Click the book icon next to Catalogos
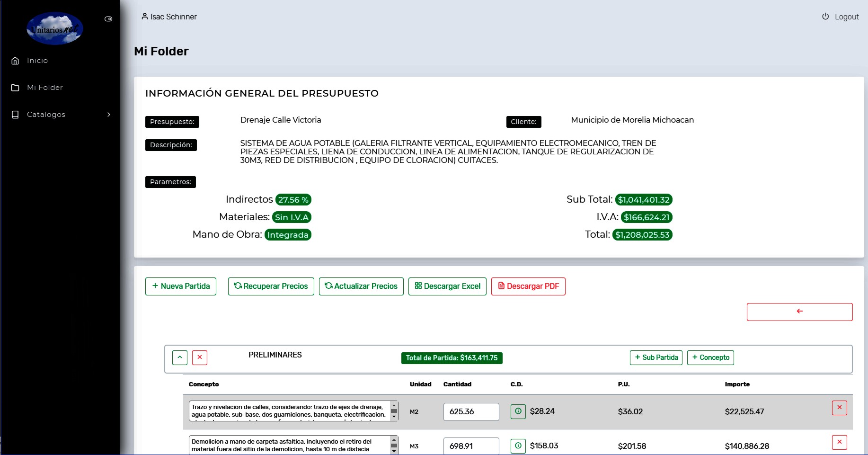 (x=15, y=115)
